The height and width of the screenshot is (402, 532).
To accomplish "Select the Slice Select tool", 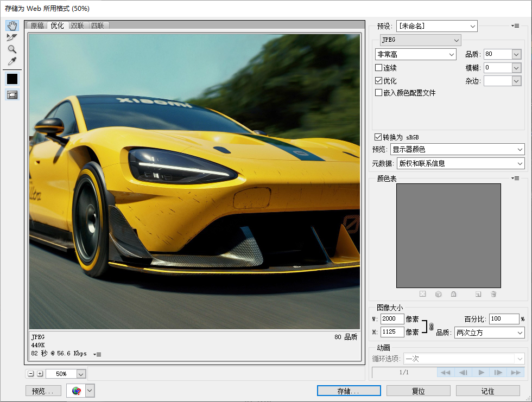I will [x=12, y=37].
